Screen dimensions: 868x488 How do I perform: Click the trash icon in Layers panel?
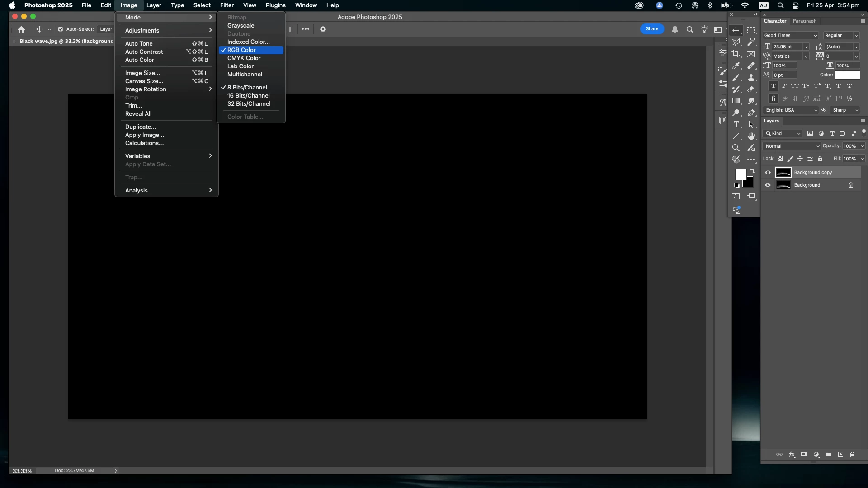click(852, 455)
